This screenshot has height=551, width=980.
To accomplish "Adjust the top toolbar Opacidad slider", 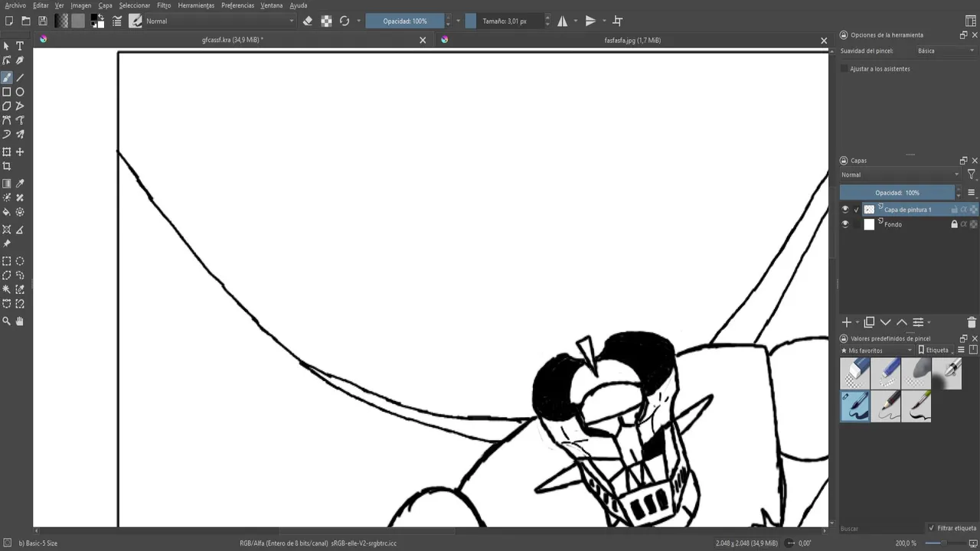I will 404,21.
